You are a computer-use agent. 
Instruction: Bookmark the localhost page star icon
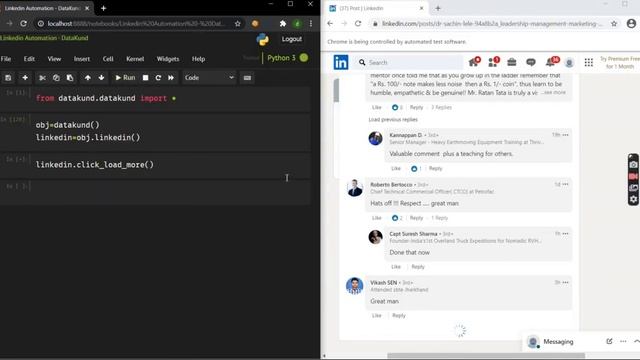[x=238, y=24]
